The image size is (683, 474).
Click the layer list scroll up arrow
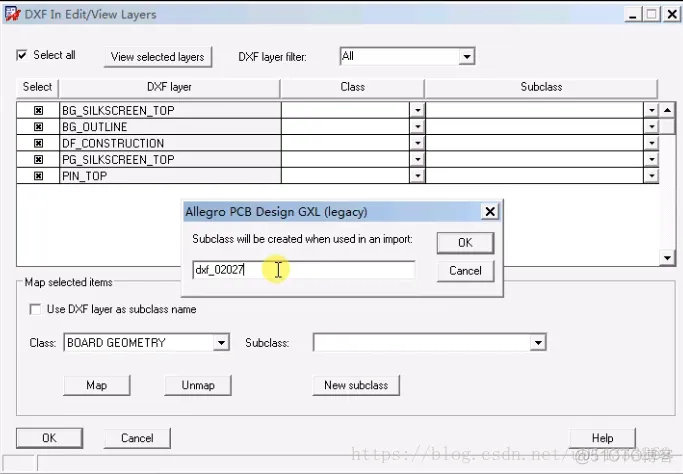point(667,110)
